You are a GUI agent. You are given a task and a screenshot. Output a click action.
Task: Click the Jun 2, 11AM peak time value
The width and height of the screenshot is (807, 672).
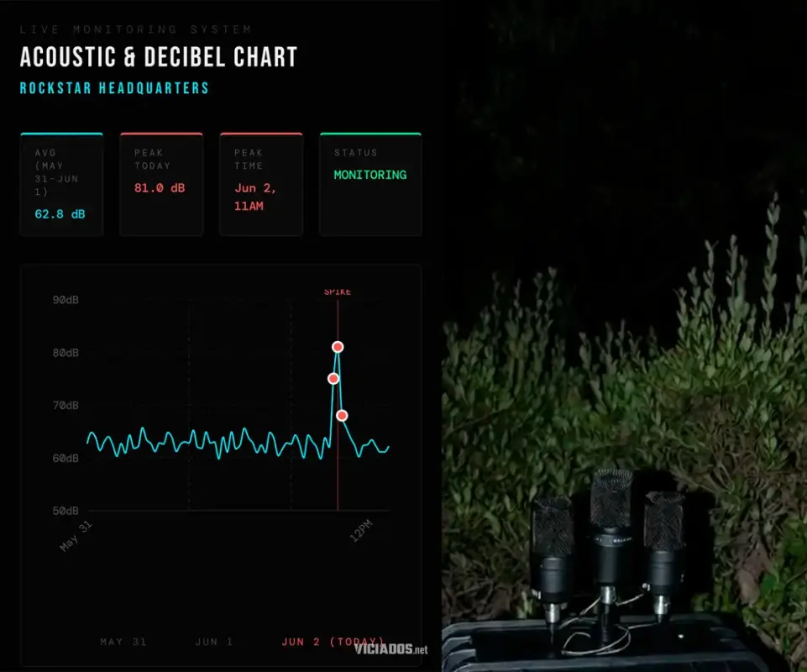pos(255,197)
